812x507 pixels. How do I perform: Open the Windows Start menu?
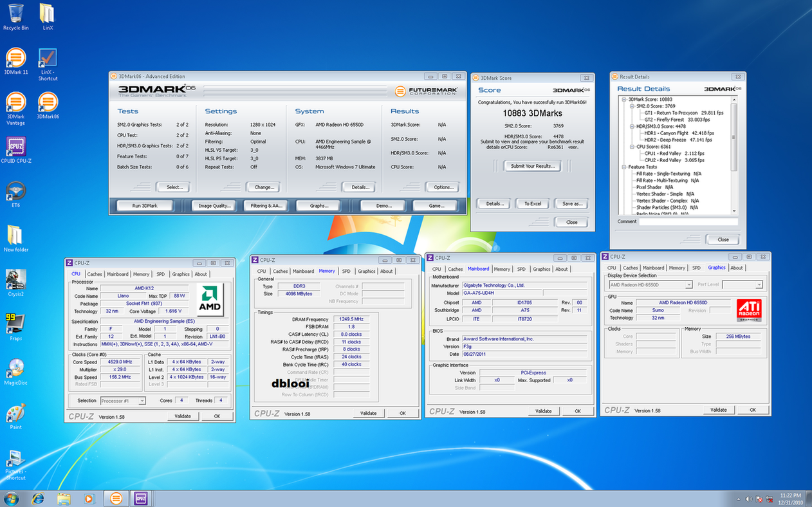11,499
